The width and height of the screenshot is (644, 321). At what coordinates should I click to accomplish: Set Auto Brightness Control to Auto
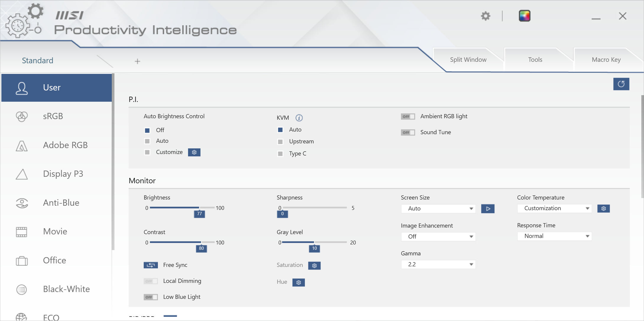147,141
